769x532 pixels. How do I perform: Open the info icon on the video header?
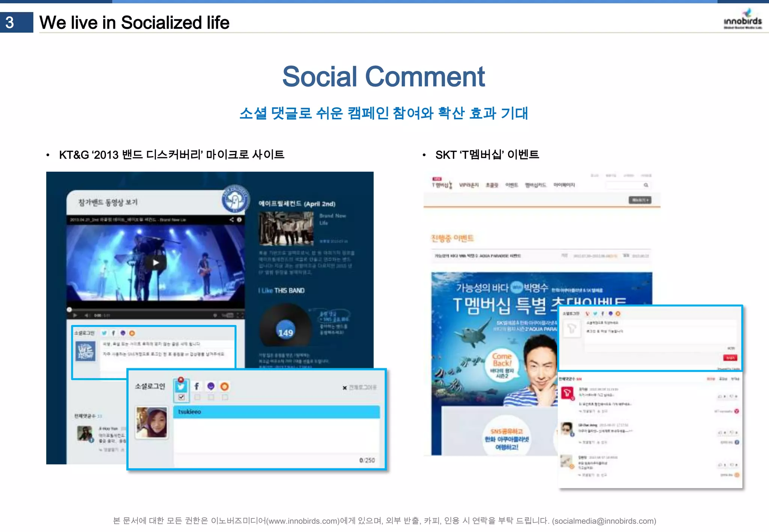tap(239, 219)
